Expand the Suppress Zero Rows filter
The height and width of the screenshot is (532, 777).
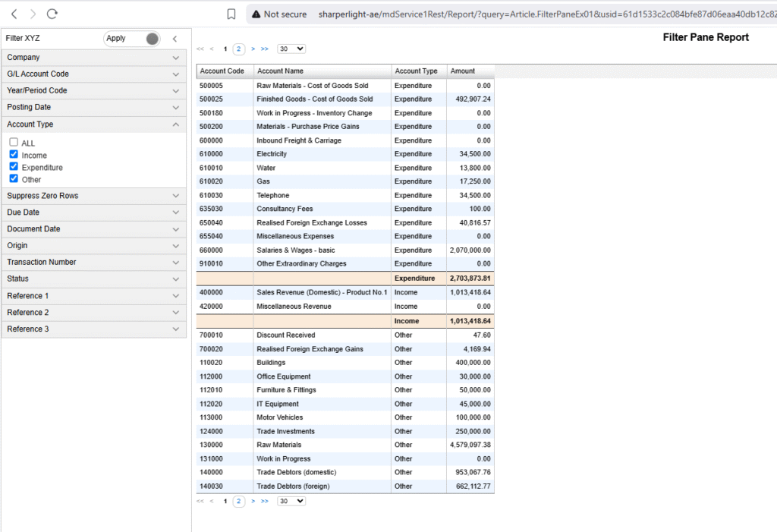(x=94, y=196)
